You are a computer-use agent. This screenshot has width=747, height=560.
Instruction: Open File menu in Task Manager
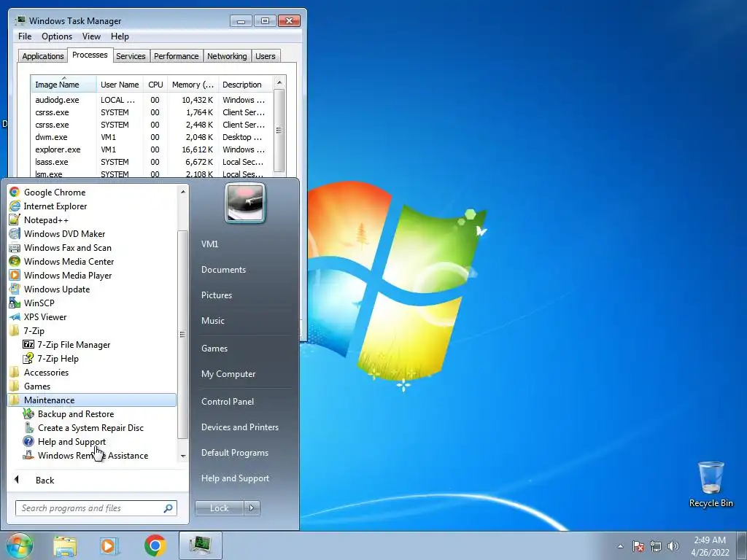(25, 36)
